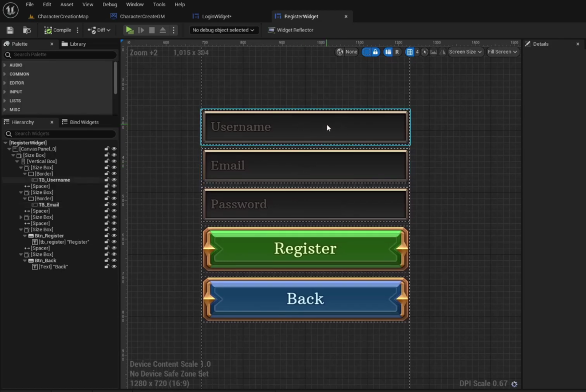Click the Unreal Engine logo icon
Image resolution: width=586 pixels, height=392 pixels.
(x=10, y=10)
